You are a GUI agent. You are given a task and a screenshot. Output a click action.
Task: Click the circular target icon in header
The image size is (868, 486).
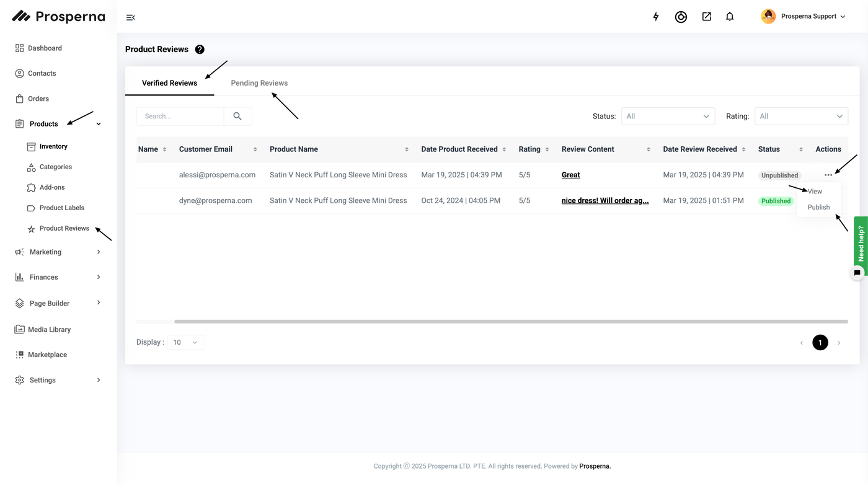[x=681, y=17]
